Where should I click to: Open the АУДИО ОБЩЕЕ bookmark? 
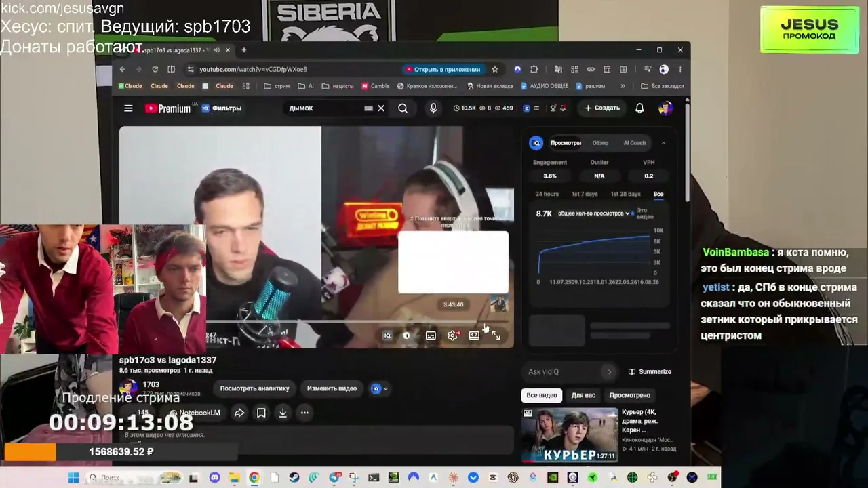[545, 86]
